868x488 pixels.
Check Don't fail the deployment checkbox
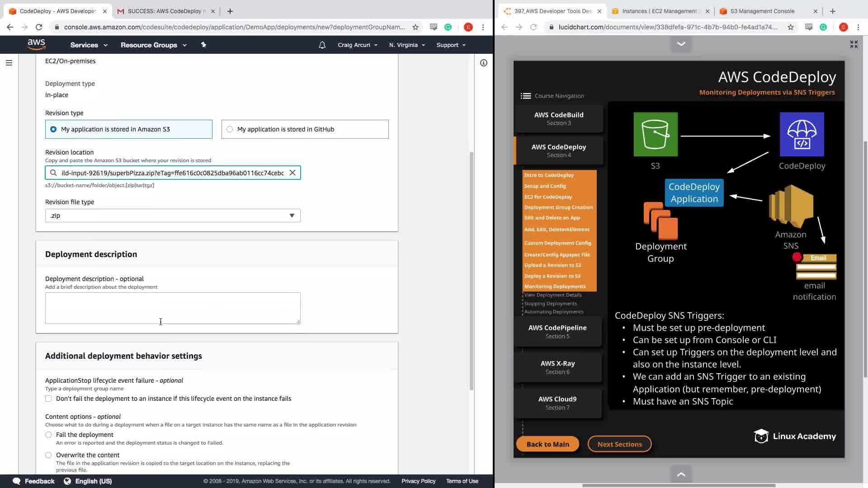tap(48, 399)
